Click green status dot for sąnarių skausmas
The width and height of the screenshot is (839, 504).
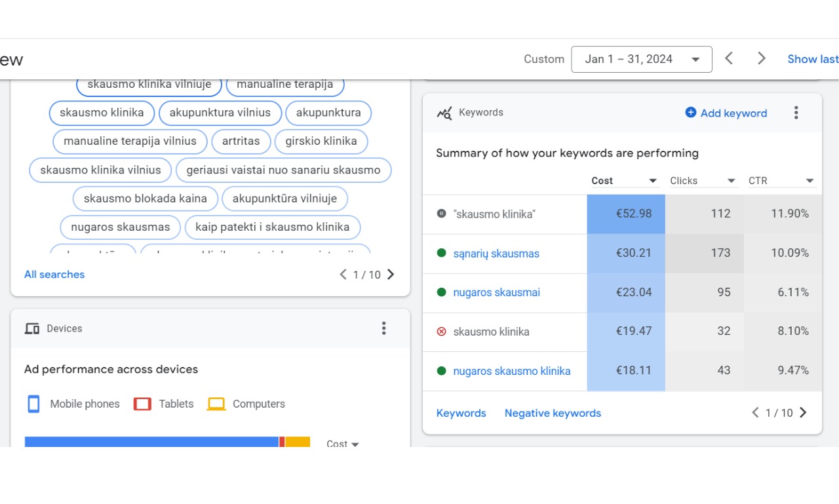[x=441, y=253]
